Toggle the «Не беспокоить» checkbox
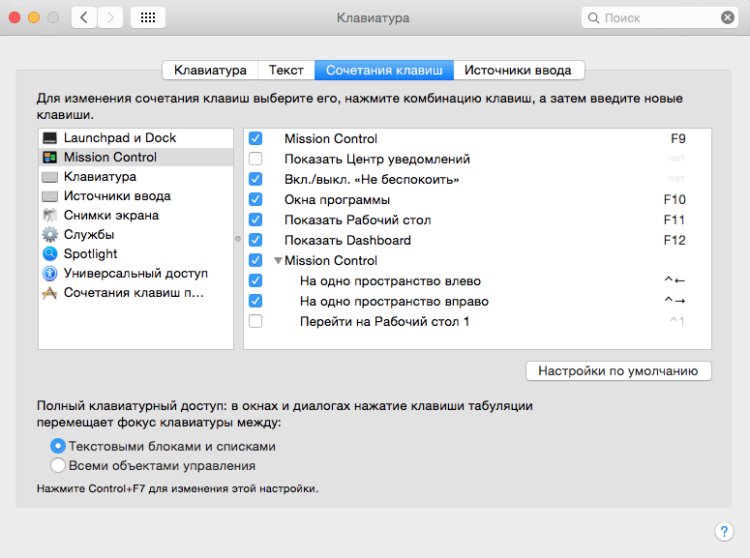The image size is (750, 558). 255,179
